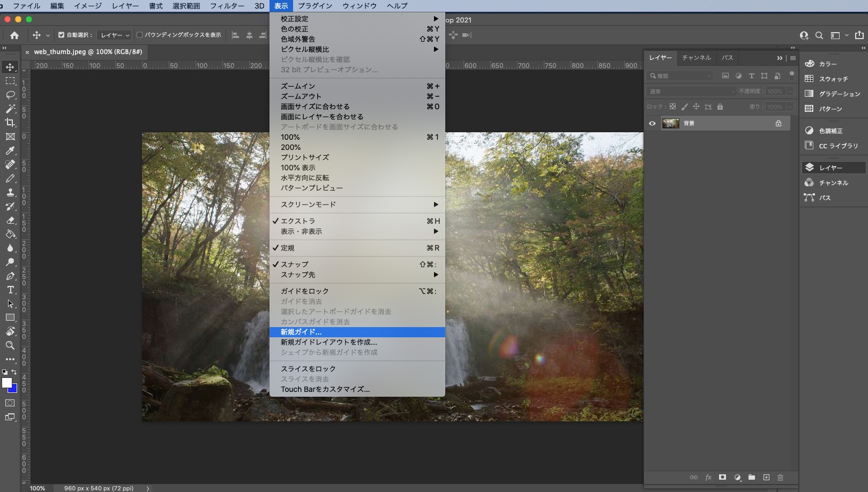
Task: Hide the 背景 layer with eye icon
Action: pyautogui.click(x=652, y=123)
